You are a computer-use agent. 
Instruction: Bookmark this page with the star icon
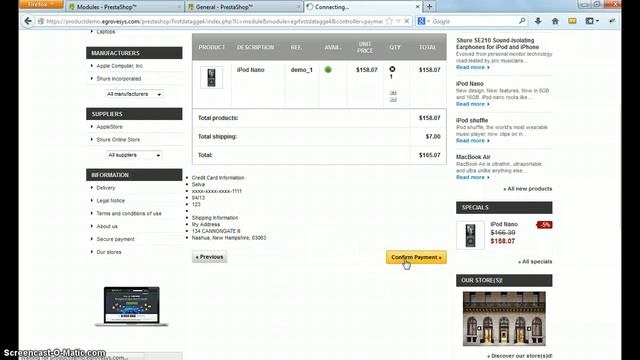pos(389,21)
